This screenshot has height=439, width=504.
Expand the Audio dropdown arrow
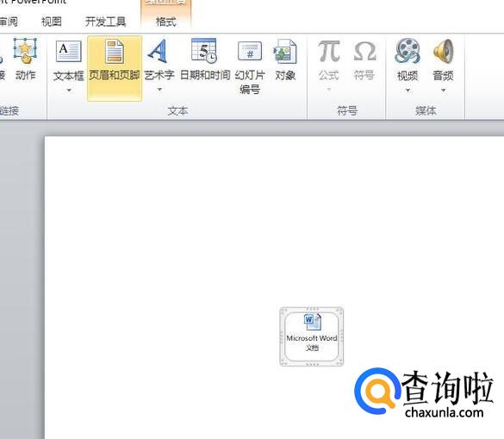coord(443,91)
